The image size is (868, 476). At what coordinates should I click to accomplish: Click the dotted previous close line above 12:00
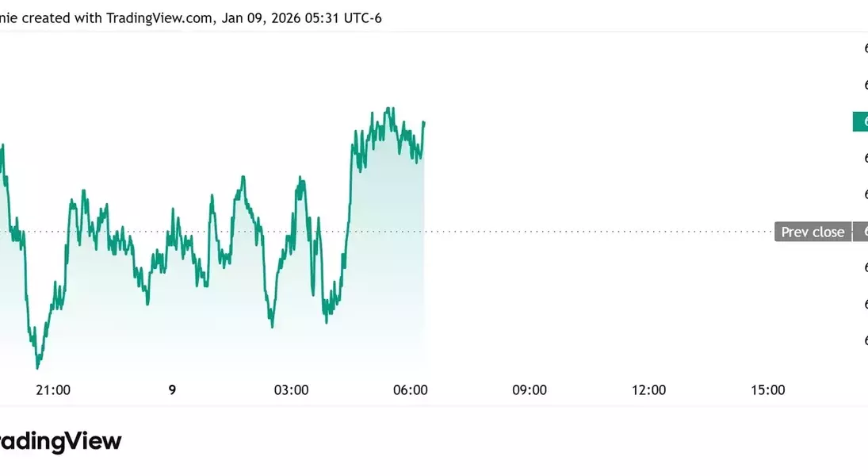click(x=648, y=232)
